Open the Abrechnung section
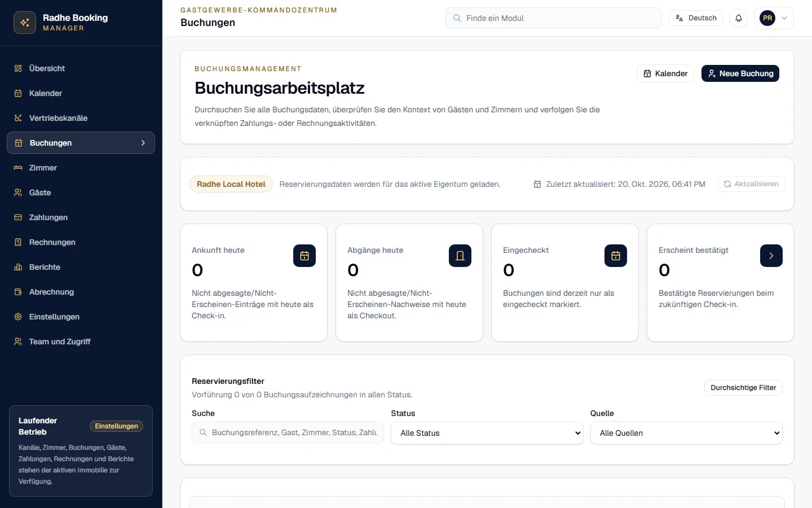Image resolution: width=812 pixels, height=508 pixels. 81,292
